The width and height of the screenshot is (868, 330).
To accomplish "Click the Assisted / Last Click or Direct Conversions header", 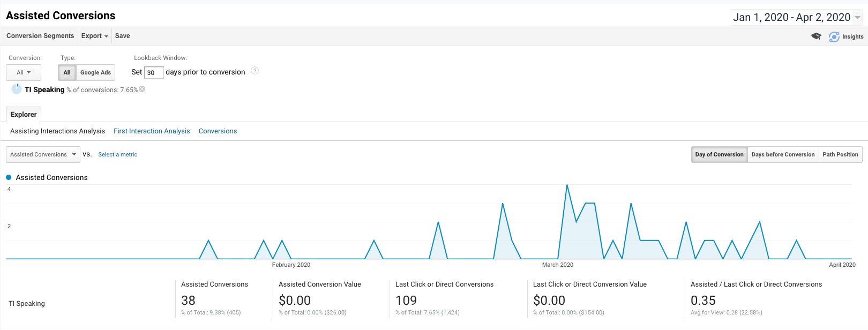I will pos(756,284).
